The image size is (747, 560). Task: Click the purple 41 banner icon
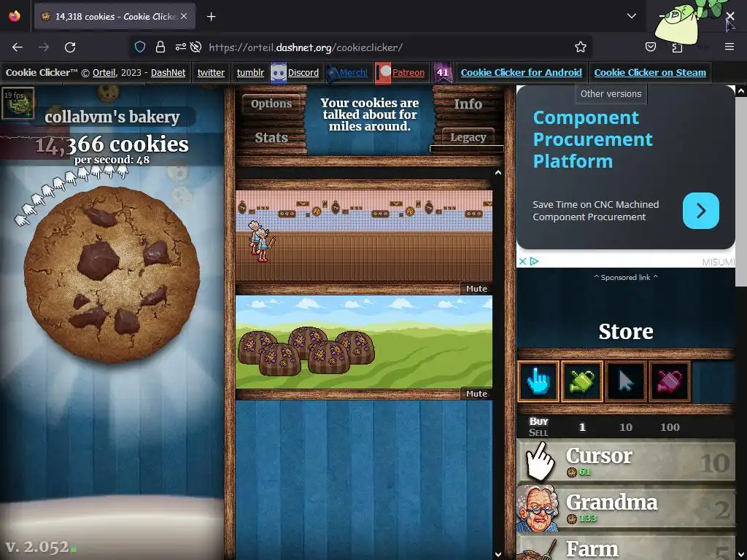443,73
